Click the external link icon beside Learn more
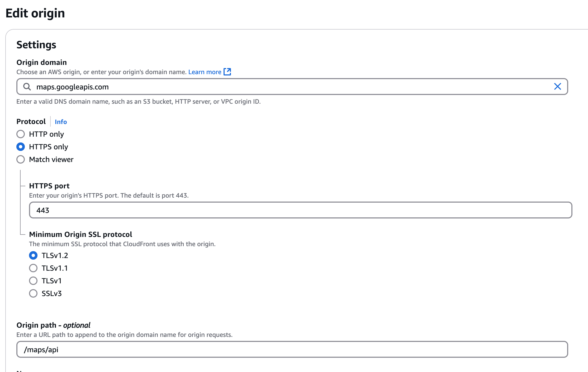Screen dimensions: 588x372 point(227,72)
